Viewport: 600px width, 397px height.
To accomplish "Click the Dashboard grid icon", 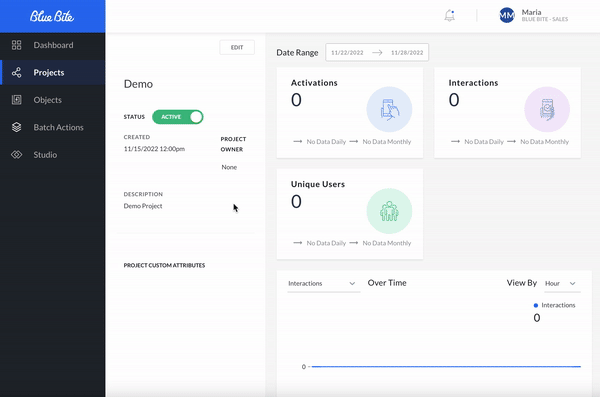I will (16, 45).
